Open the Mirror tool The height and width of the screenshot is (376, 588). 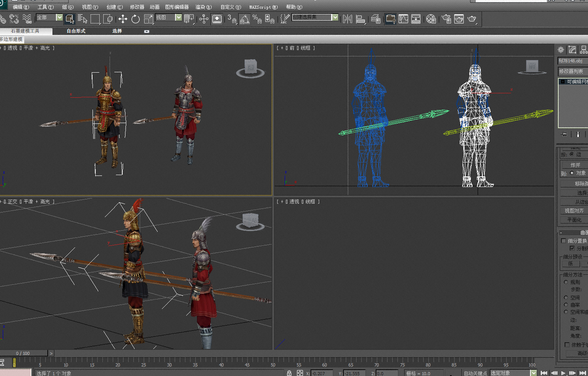(x=347, y=19)
